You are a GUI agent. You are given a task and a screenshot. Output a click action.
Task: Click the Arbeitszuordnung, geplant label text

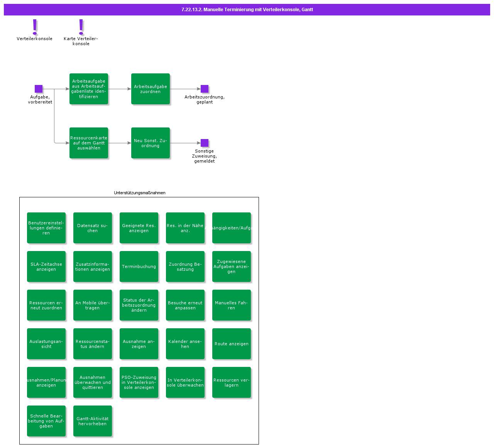coord(205,100)
